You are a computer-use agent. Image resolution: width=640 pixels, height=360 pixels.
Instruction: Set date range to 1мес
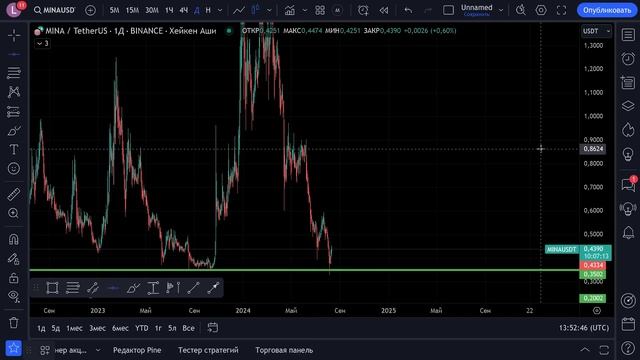[74, 328]
